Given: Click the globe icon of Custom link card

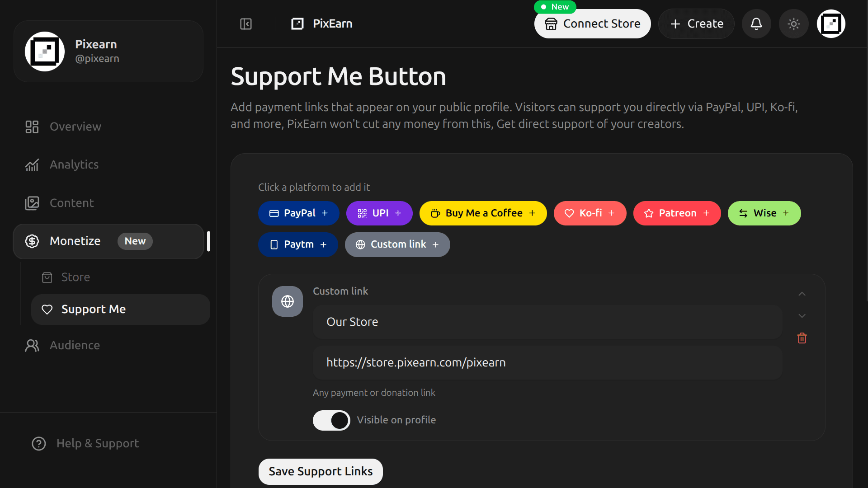Looking at the screenshot, I should click(288, 301).
